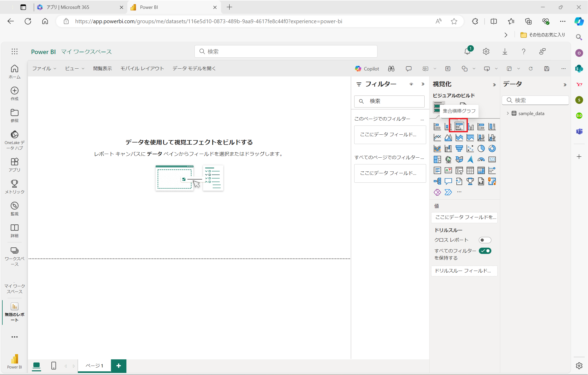
Task: Insert the Power Apps visual
Action: click(437, 192)
